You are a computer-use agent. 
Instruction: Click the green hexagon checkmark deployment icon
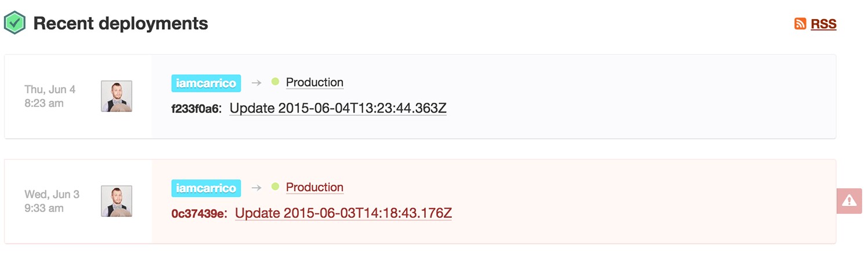[x=15, y=23]
